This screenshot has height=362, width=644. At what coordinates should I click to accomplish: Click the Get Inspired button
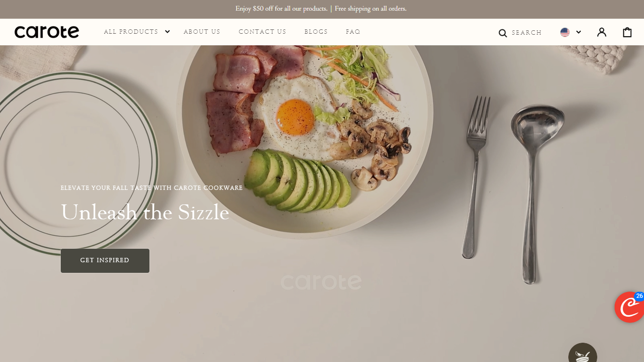pyautogui.click(x=105, y=260)
